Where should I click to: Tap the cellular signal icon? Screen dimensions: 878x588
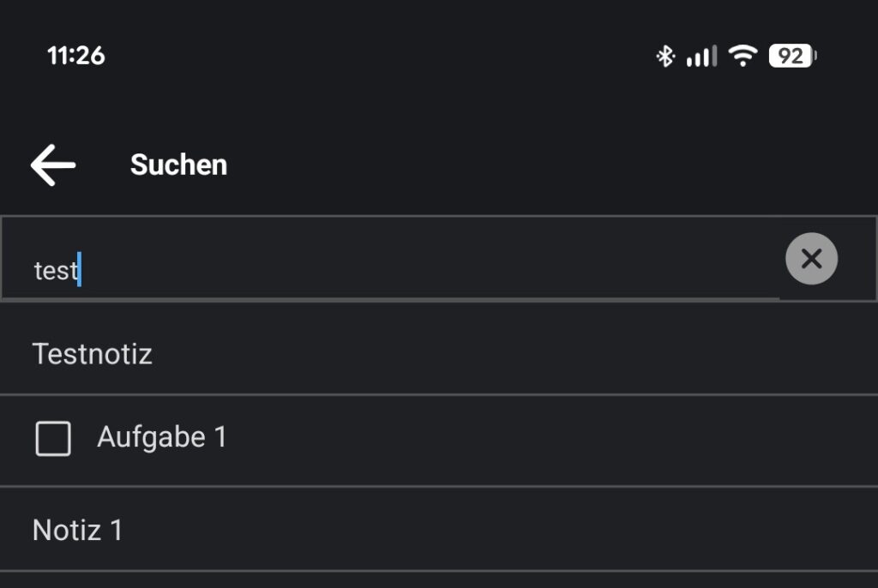coord(701,55)
